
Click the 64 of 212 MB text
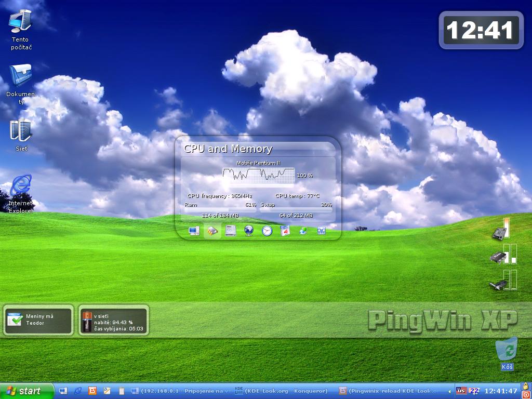pyautogui.click(x=296, y=216)
